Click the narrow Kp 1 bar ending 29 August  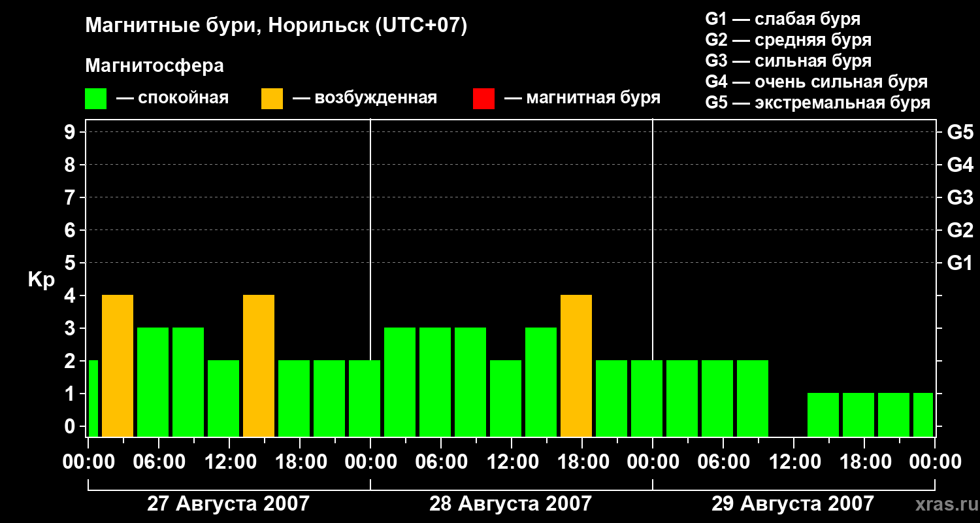923,415
